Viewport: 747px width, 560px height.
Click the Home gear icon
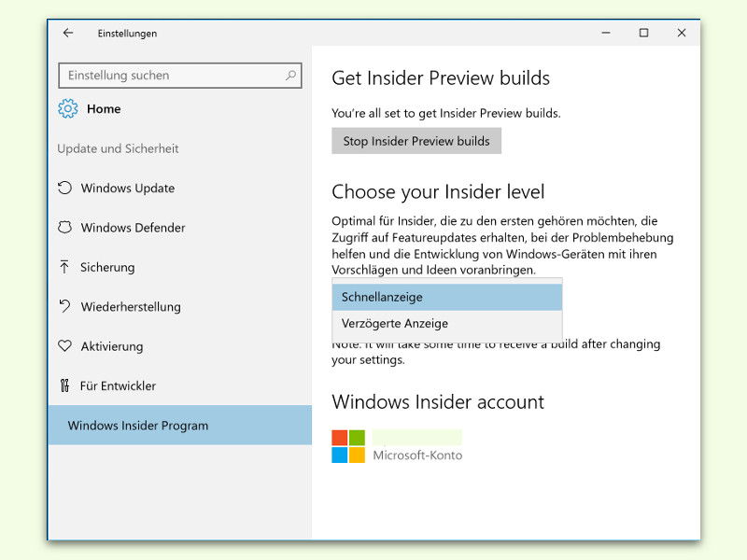click(67, 108)
